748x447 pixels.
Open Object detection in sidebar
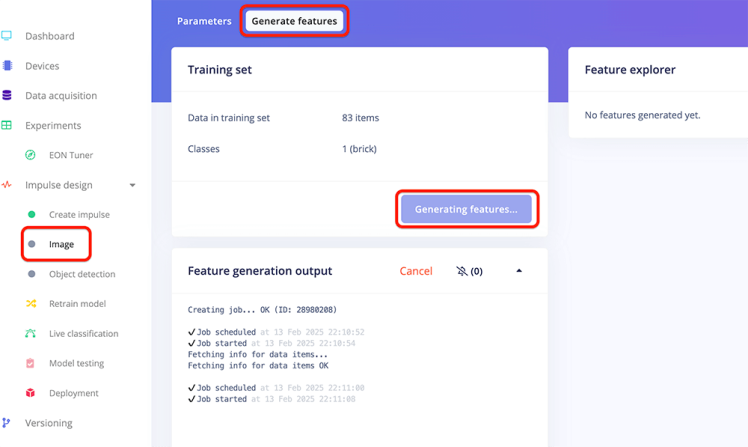[82, 274]
